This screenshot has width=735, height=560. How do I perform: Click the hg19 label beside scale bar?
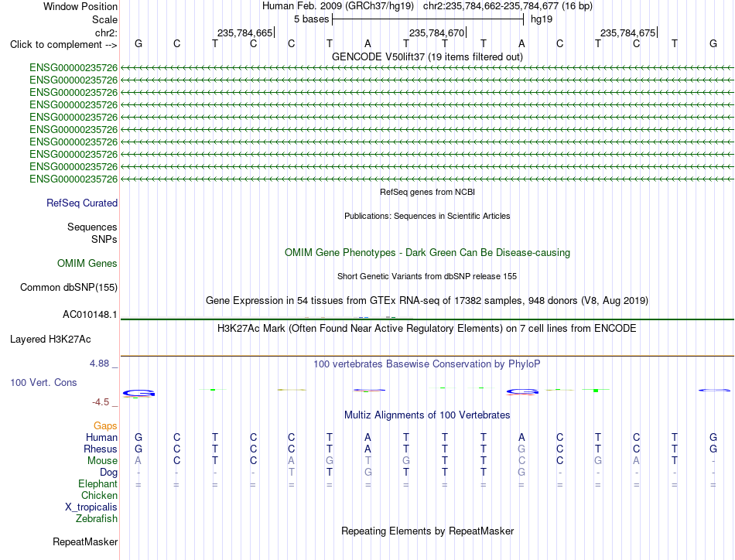[x=542, y=19]
